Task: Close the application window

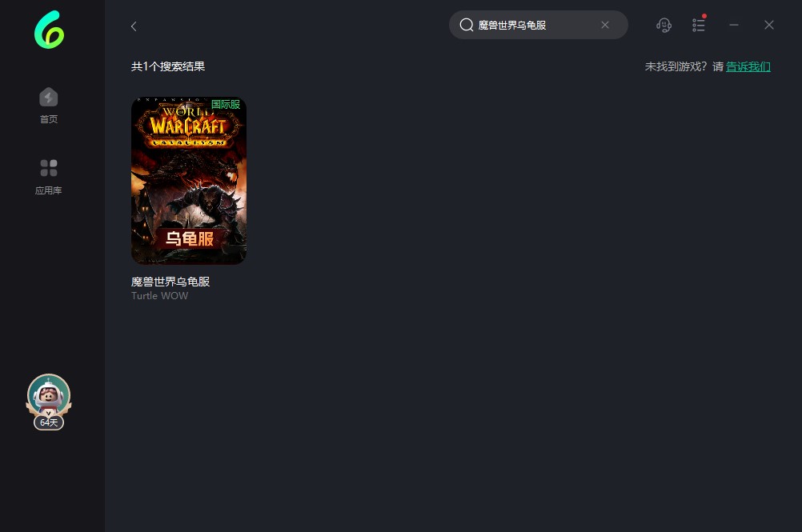Action: click(768, 25)
